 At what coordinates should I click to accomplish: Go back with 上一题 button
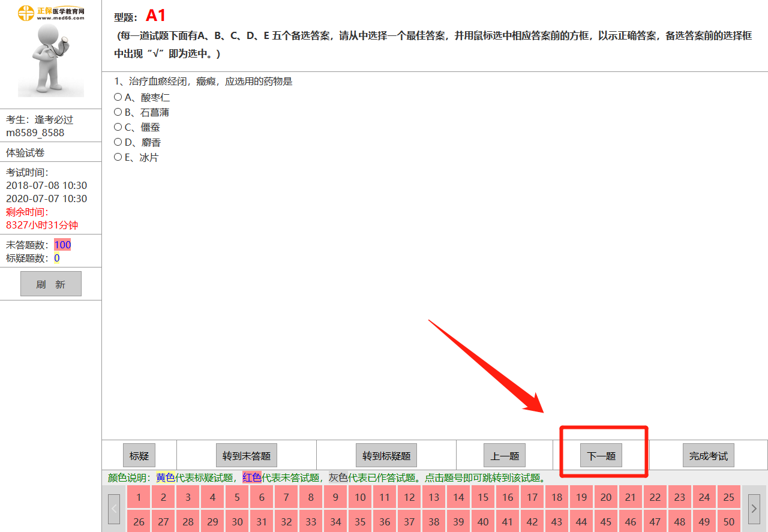[x=505, y=456]
